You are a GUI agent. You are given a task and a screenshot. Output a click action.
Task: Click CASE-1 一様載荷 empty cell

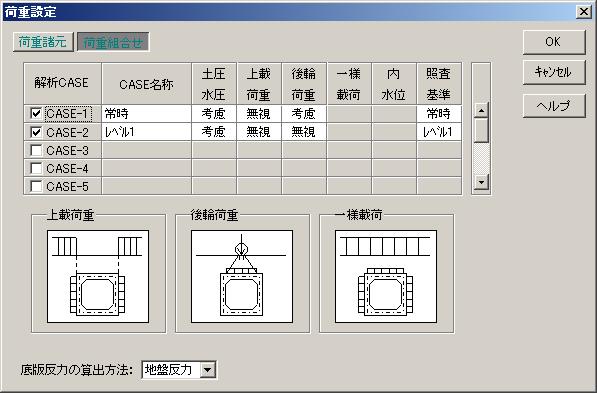pos(349,114)
